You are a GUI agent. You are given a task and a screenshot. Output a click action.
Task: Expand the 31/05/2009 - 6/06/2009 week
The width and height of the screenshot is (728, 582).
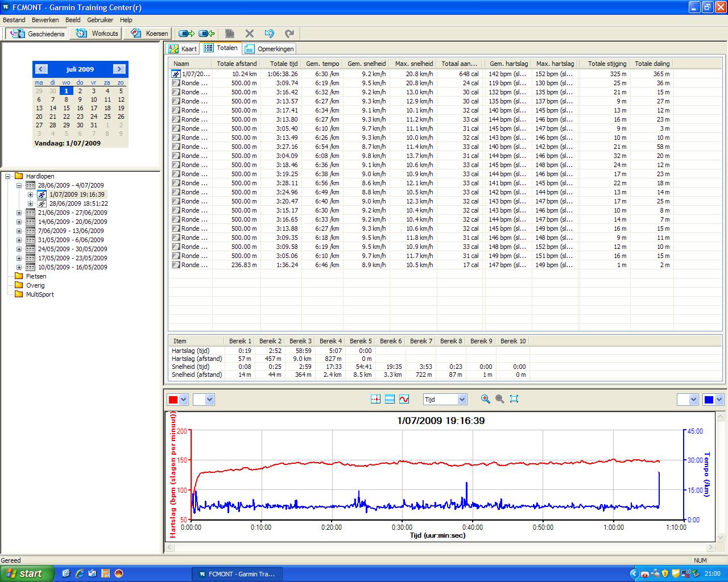point(19,240)
